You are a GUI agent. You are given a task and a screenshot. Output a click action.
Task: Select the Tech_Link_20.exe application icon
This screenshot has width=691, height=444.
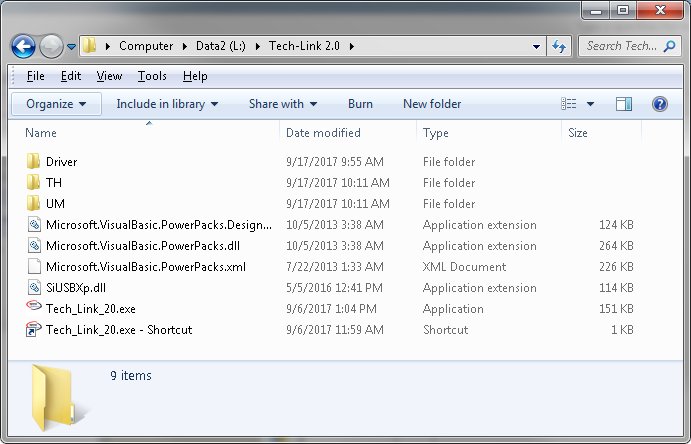(x=34, y=309)
